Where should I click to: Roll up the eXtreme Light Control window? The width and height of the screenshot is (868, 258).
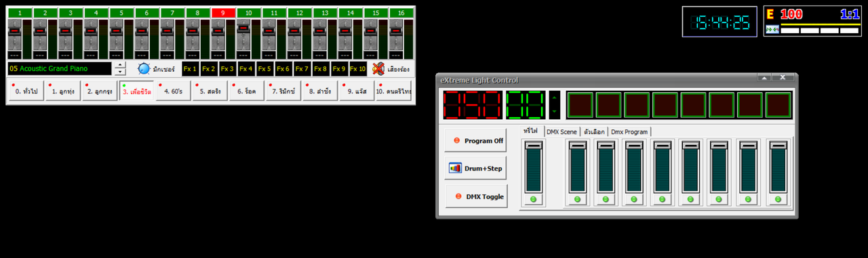(x=764, y=78)
